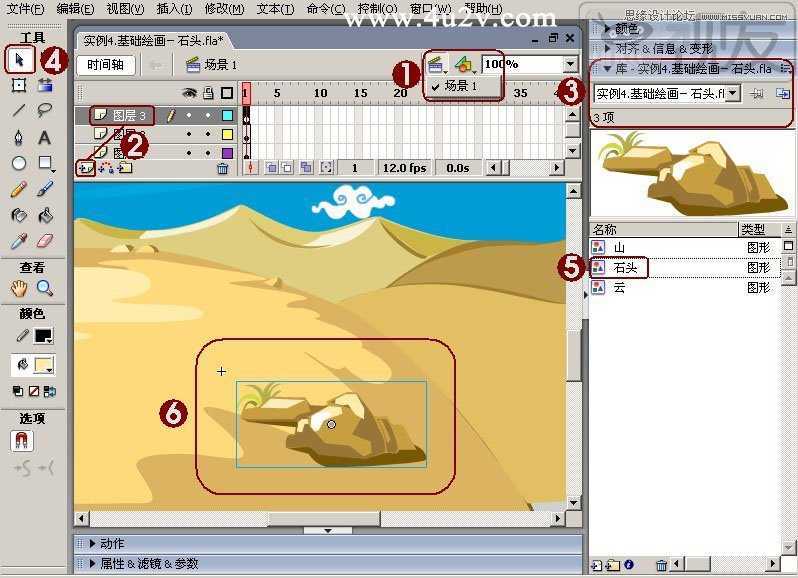Open the Edit menu

75,9
